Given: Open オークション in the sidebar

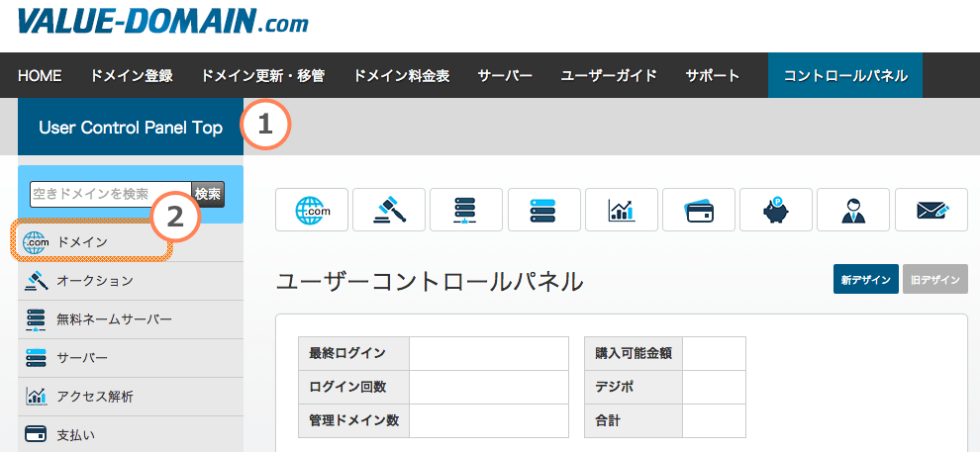Looking at the screenshot, I should (x=131, y=281).
